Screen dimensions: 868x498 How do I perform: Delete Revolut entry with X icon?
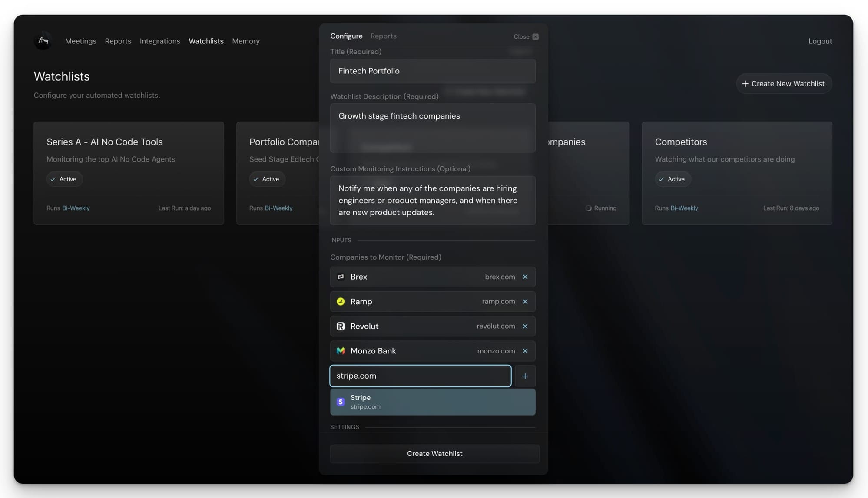(x=525, y=327)
